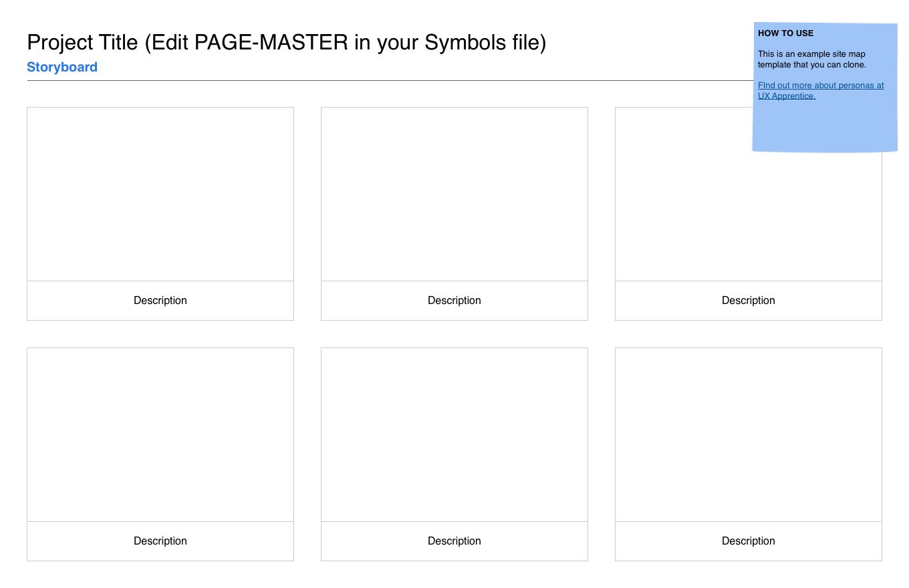Click Description under last top-row frame
Viewport: 909px width, 588px height.
click(749, 301)
